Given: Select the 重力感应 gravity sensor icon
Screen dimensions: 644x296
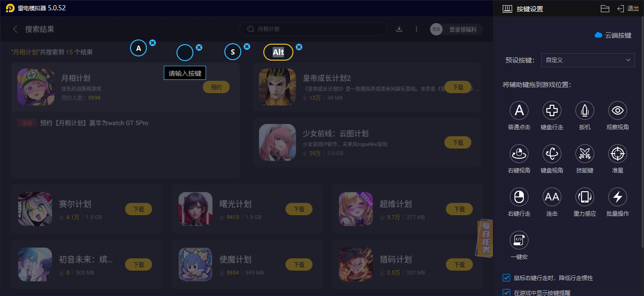Looking at the screenshot, I should [585, 197].
